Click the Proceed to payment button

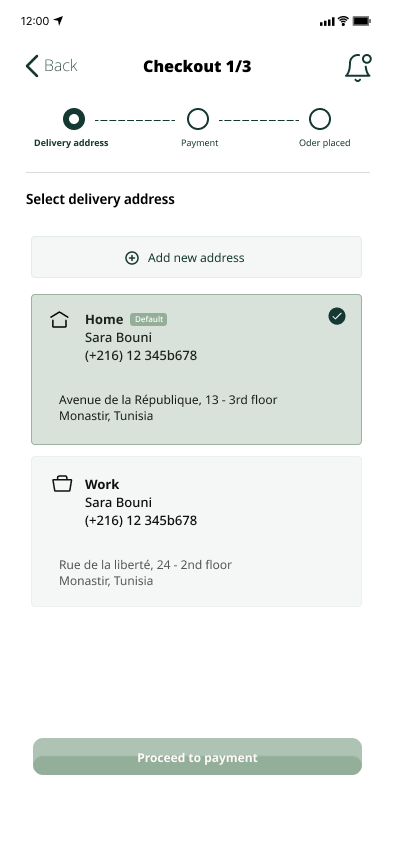(x=197, y=756)
